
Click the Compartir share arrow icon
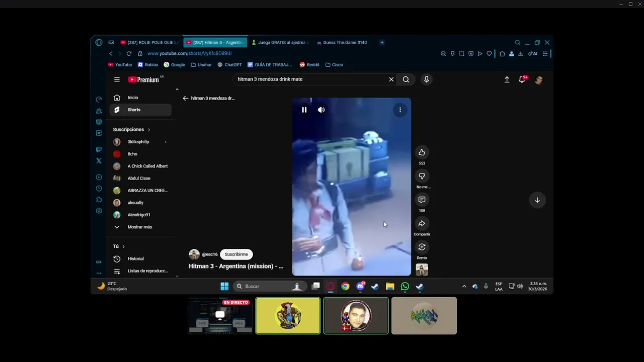point(422,223)
